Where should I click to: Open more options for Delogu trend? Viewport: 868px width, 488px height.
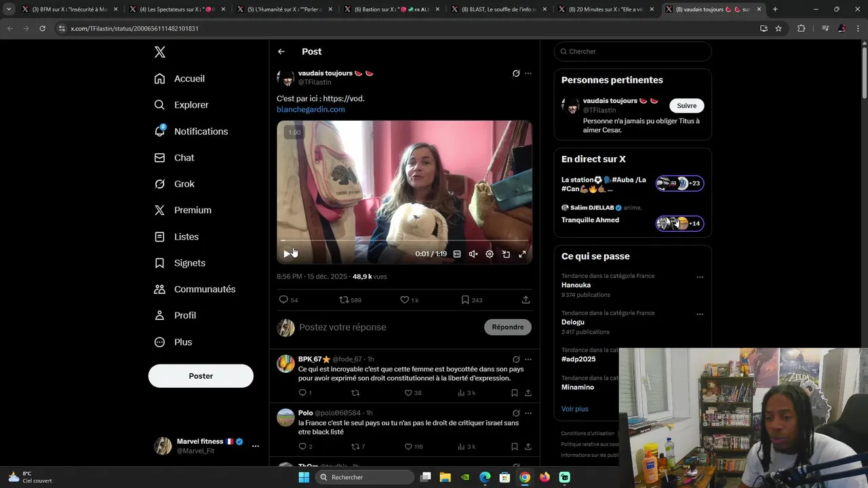pos(700,314)
